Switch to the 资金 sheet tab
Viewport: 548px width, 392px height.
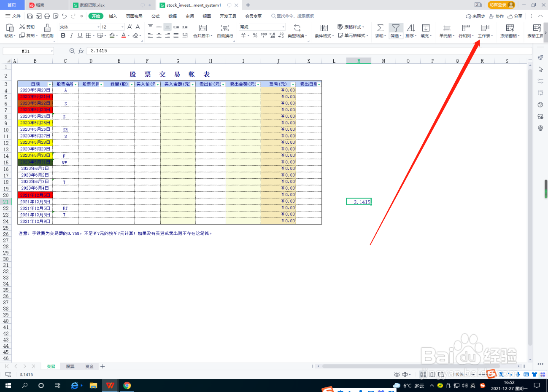point(89,367)
